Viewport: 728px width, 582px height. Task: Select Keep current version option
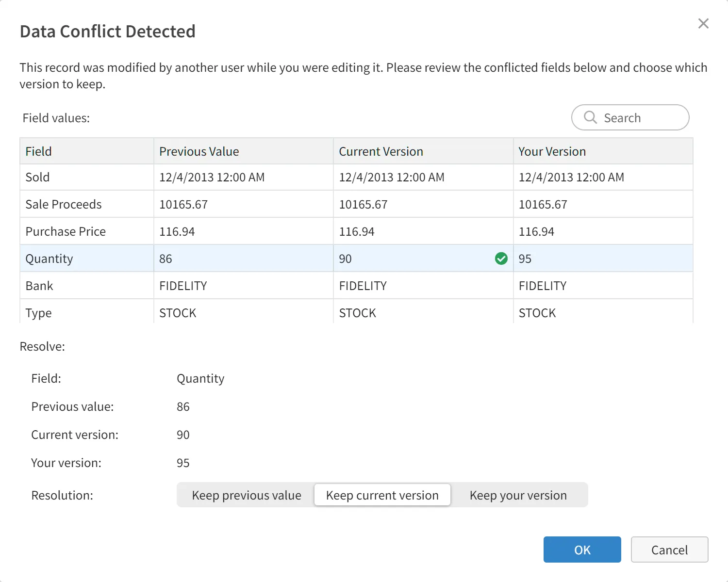382,495
